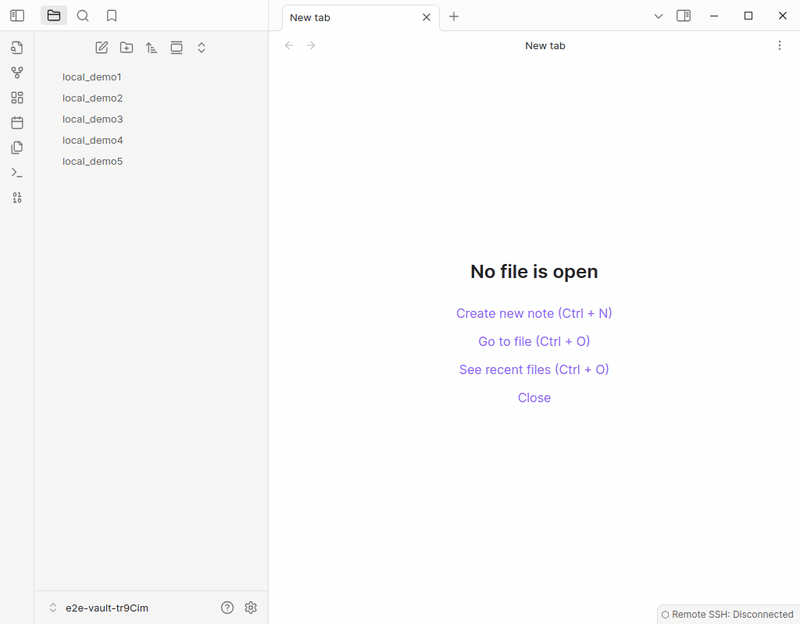Click the templates icon in ribbon
The image size is (800, 624).
pyautogui.click(x=17, y=147)
